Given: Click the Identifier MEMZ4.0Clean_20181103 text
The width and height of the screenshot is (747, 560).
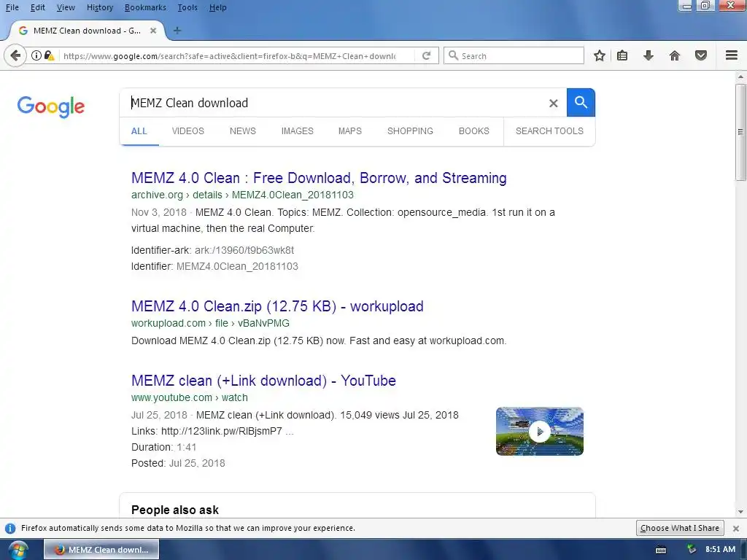Looking at the screenshot, I should [x=215, y=266].
